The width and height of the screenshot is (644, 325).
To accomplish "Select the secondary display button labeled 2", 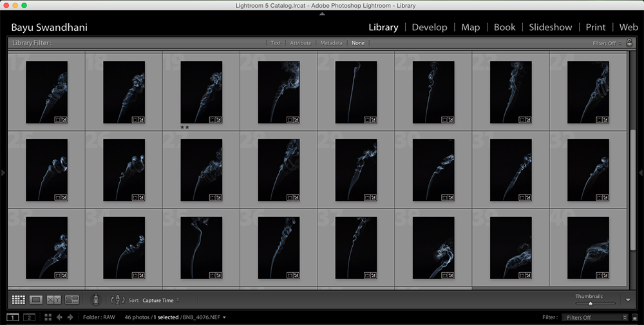I will click(29, 317).
